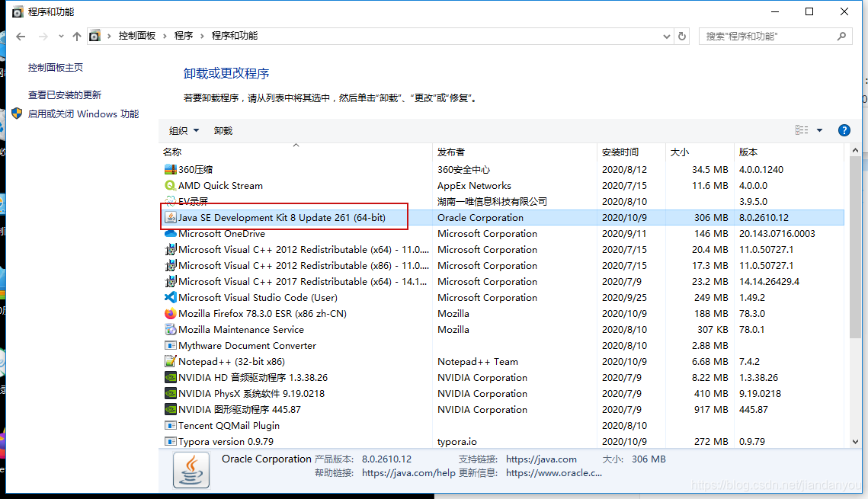Image resolution: width=868 pixels, height=499 pixels.
Task: Click the Java SE Development Kit row icon
Action: (171, 217)
